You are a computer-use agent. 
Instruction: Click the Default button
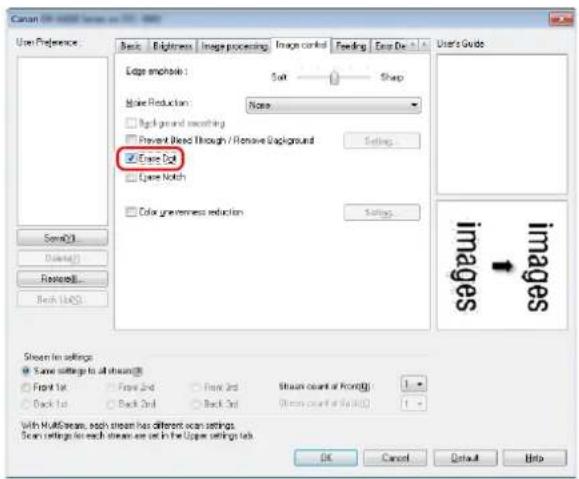pyautogui.click(x=465, y=458)
